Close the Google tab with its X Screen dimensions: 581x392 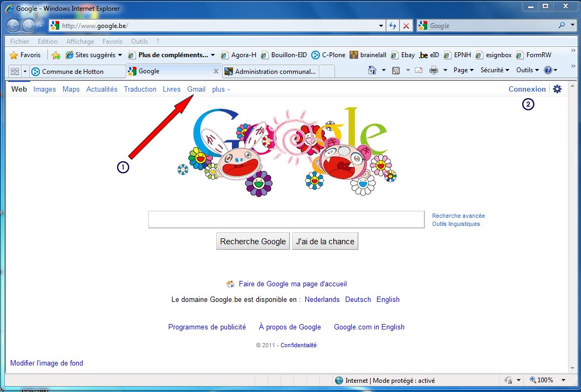(x=216, y=71)
